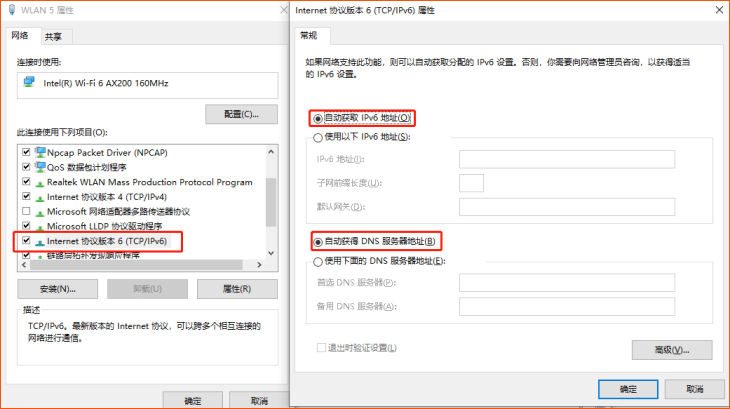The image size is (730, 409).
Task: Click the IPv6 地址 input field
Action: coord(567,159)
